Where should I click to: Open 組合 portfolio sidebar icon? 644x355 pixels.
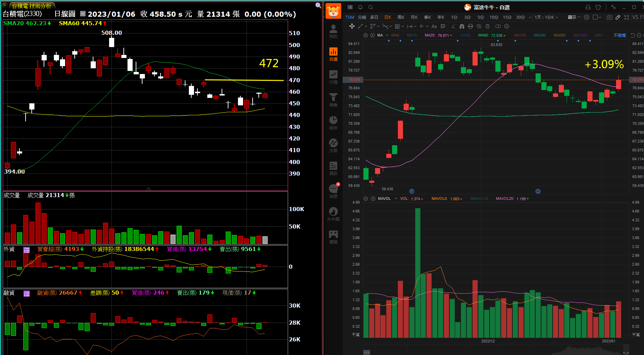tap(333, 123)
